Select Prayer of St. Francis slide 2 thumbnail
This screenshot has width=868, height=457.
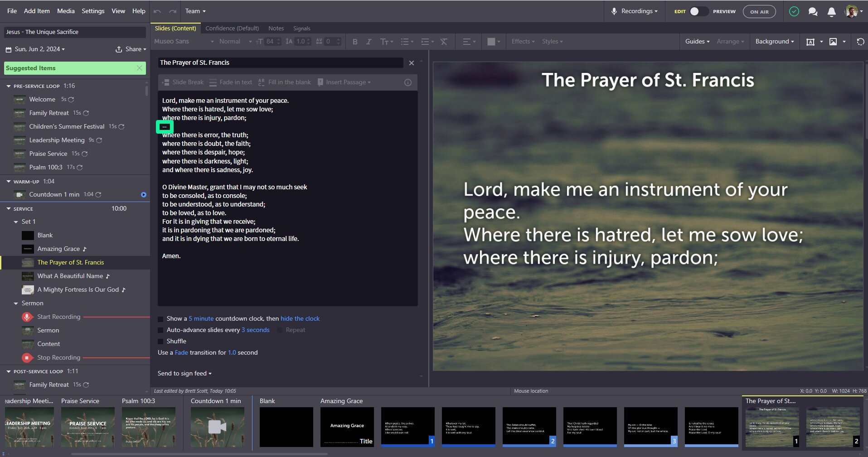833,427
